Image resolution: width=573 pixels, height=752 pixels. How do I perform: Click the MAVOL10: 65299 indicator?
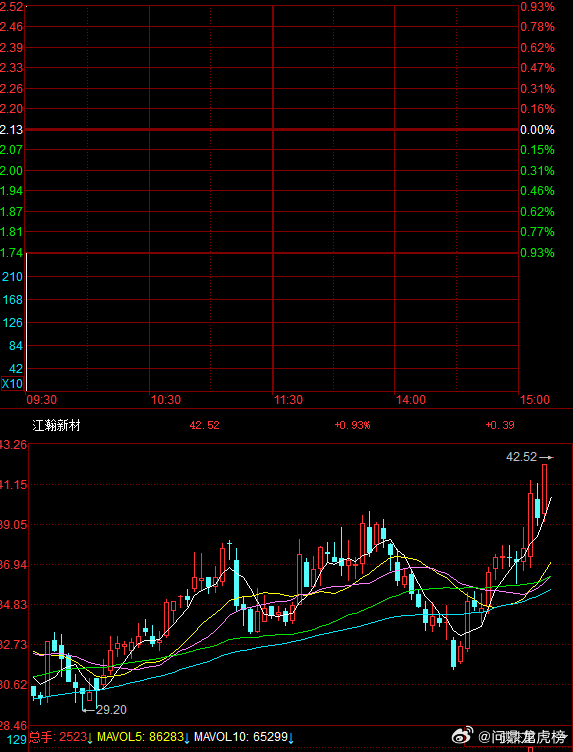tap(244, 737)
